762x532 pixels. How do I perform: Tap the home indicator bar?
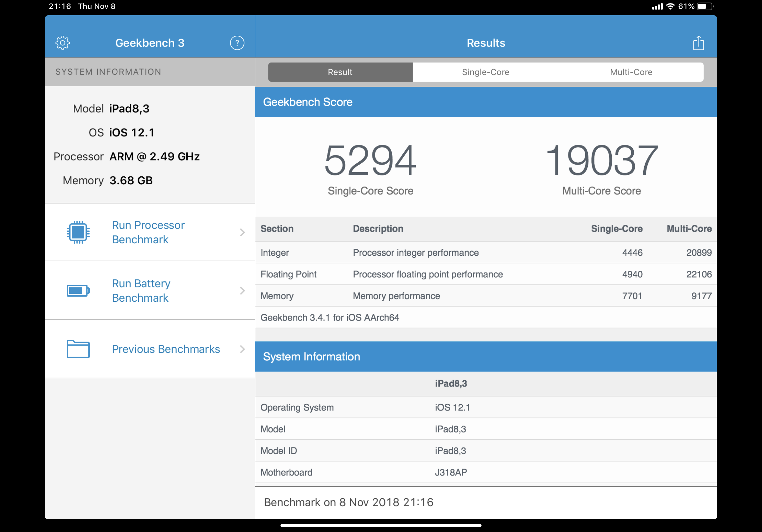point(381,525)
